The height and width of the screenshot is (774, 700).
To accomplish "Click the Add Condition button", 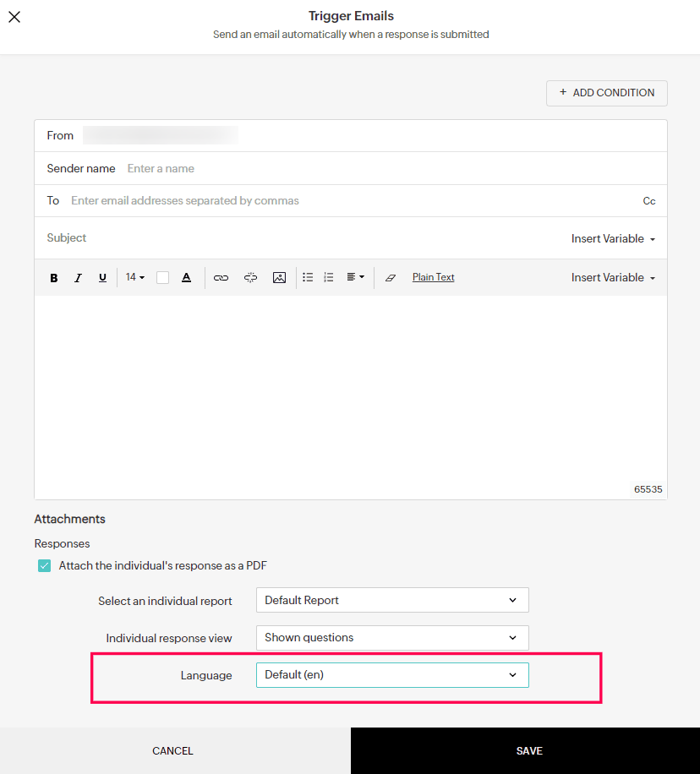I will [x=607, y=93].
